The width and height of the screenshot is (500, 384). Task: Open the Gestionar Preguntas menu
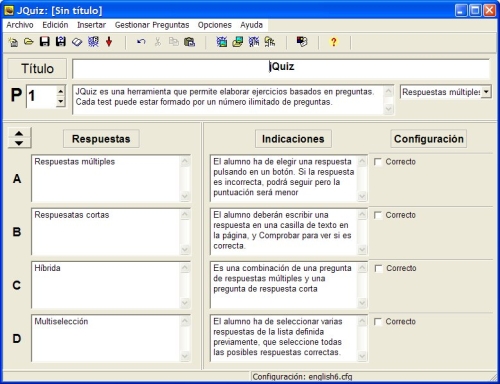click(152, 25)
